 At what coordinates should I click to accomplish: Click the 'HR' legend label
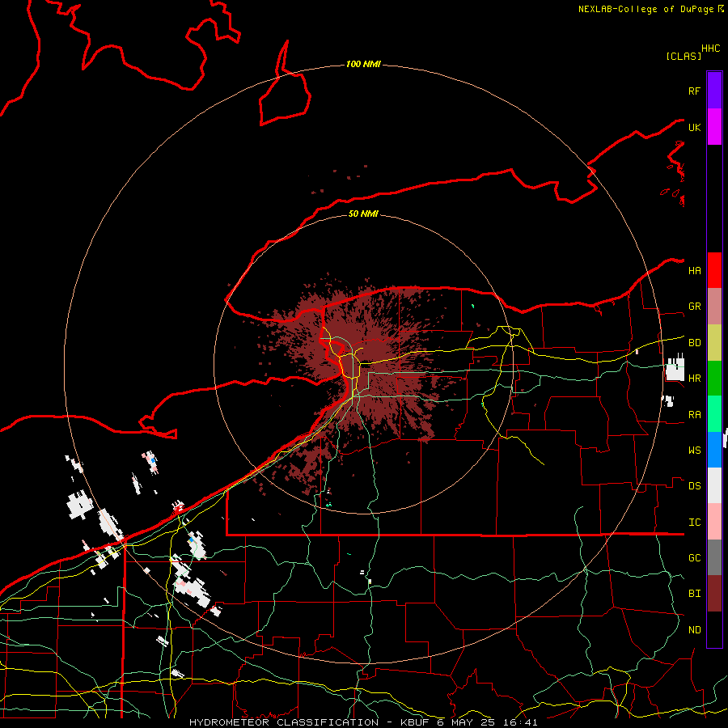[x=694, y=379]
